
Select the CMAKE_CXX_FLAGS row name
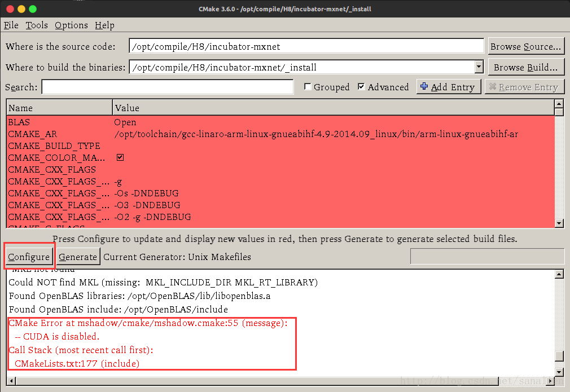(x=52, y=169)
